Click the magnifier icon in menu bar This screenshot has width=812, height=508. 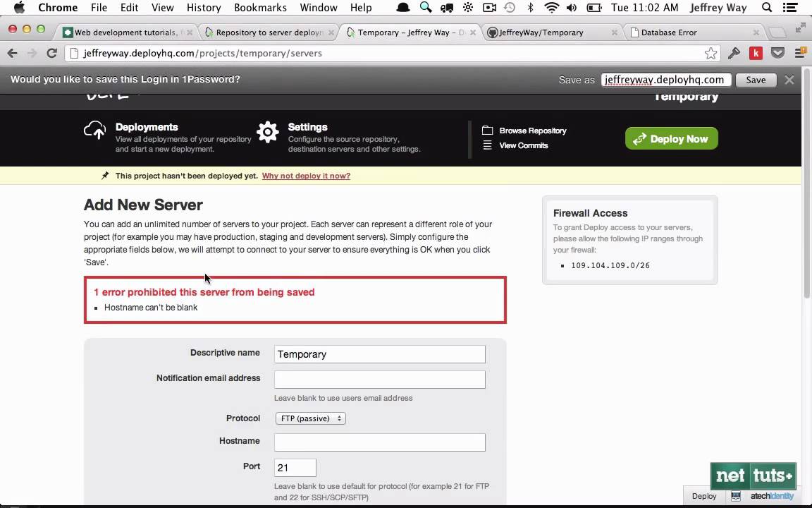coord(426,8)
